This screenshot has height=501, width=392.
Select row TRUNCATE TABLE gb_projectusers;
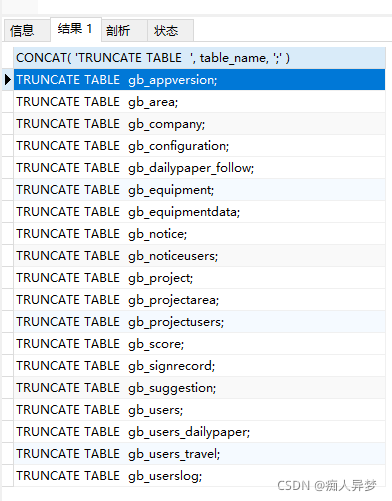[199, 322]
